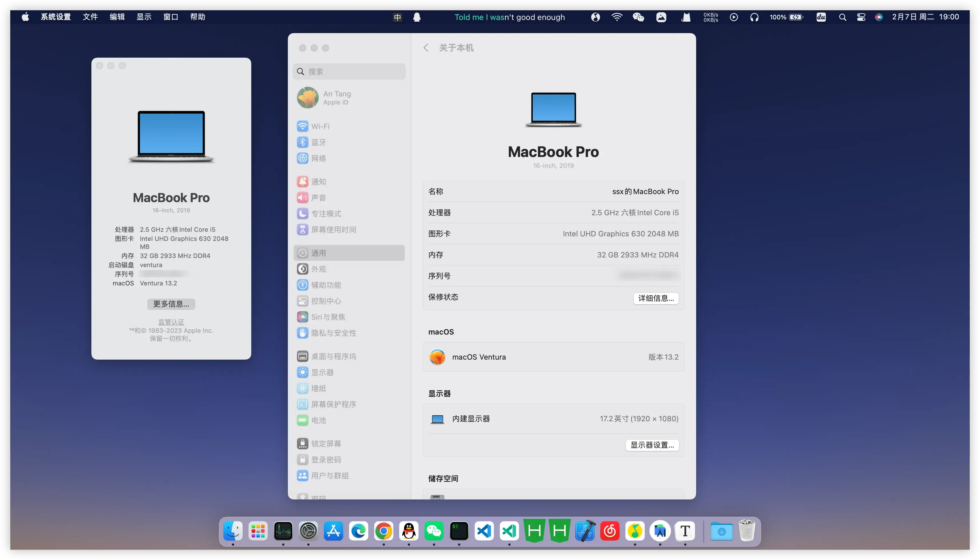Open 编辑 menu
Image resolution: width=980 pixels, height=560 pixels.
click(117, 17)
